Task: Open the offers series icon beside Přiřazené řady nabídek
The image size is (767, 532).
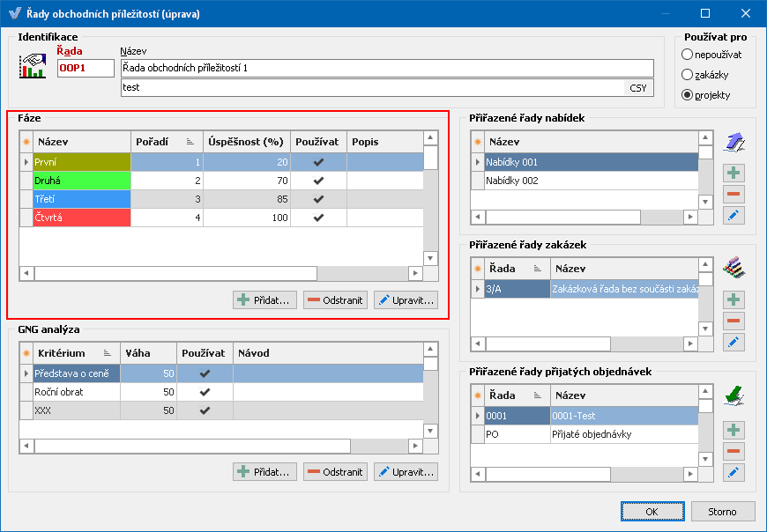Action: pos(733,142)
